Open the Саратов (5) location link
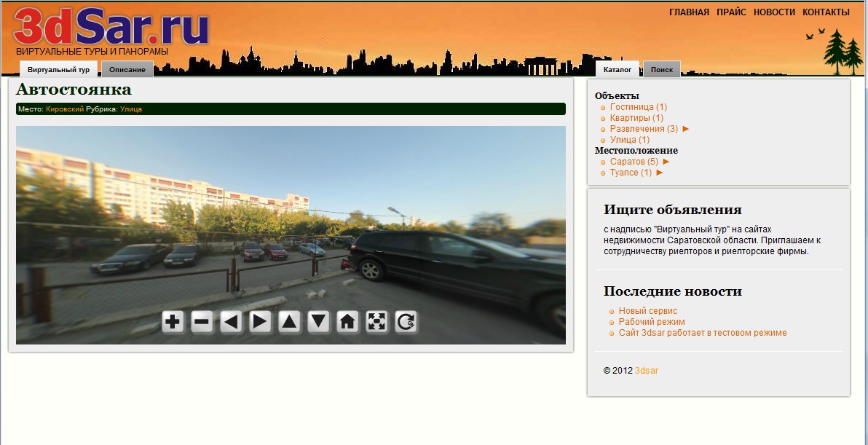 coord(634,162)
